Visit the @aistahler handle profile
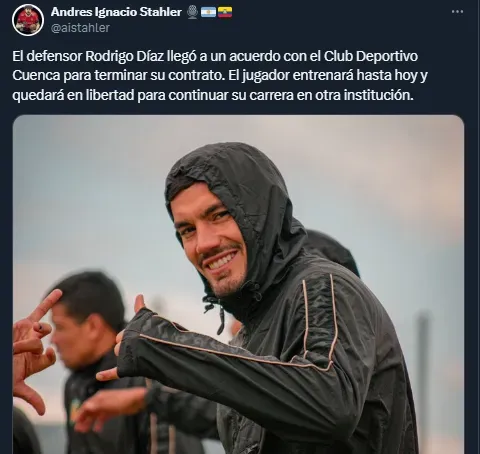The height and width of the screenshot is (454, 480). pos(80,28)
